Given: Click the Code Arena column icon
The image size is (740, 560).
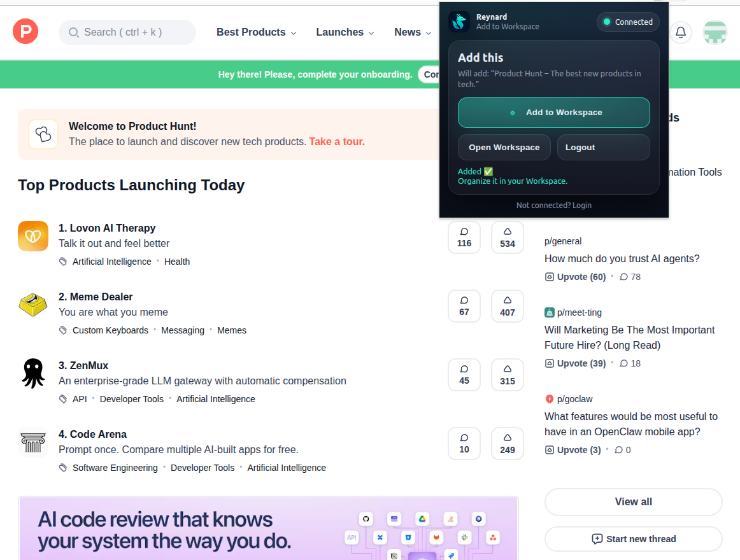Looking at the screenshot, I should pos(33,442).
